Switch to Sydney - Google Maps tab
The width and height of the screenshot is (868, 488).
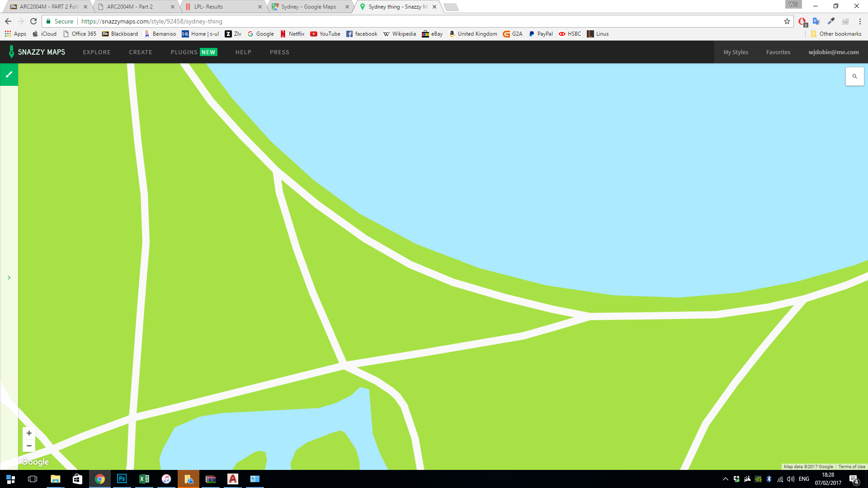pyautogui.click(x=309, y=7)
